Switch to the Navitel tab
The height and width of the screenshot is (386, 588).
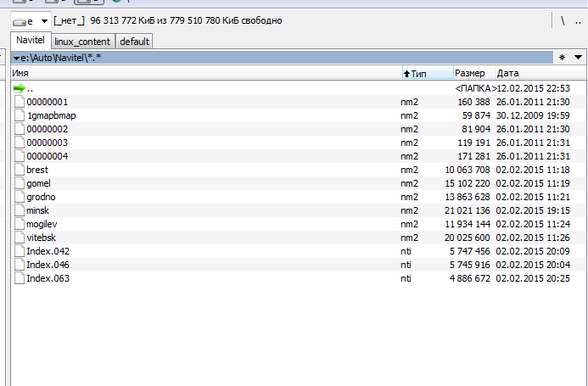click(30, 40)
